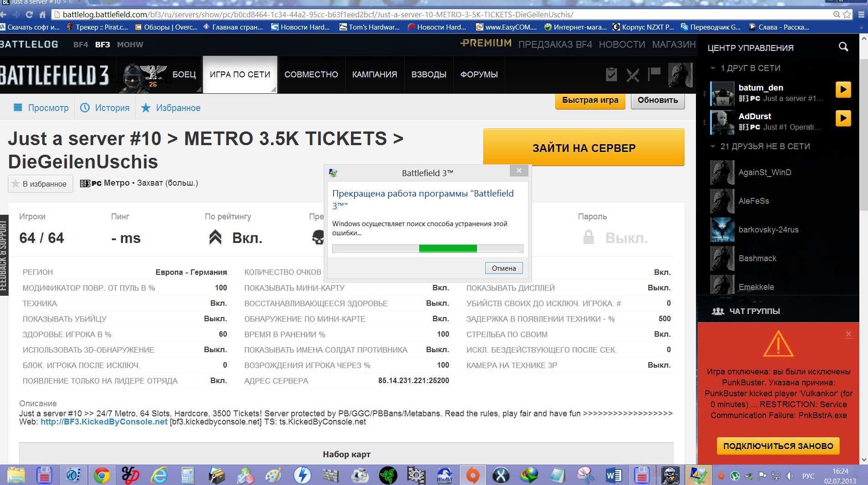Expand submenu arrow under БОЕЦ tab
This screenshot has height=485, width=868.
click(198, 90)
